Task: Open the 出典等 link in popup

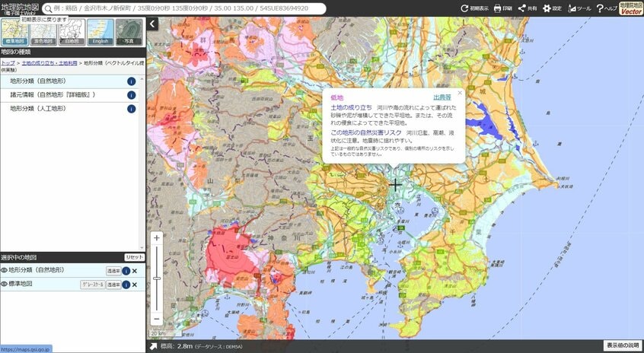Action: tap(442, 97)
